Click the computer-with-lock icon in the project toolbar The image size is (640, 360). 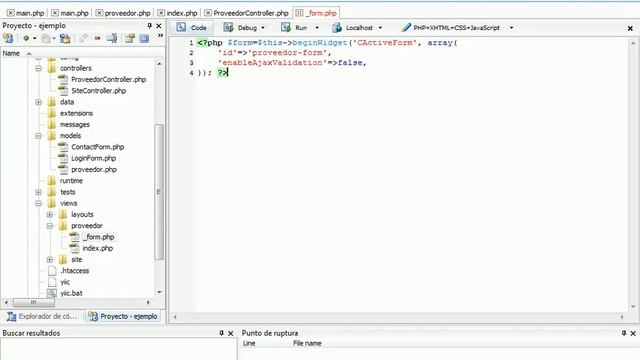click(65, 38)
